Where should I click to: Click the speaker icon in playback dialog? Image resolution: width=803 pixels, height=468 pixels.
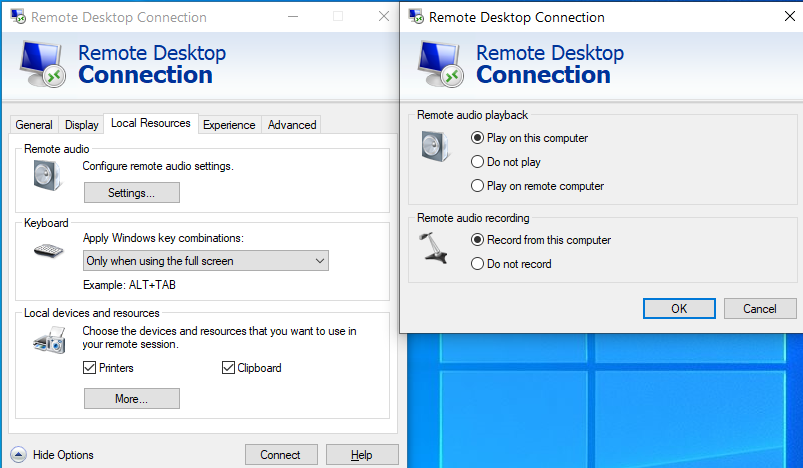pyautogui.click(x=436, y=146)
